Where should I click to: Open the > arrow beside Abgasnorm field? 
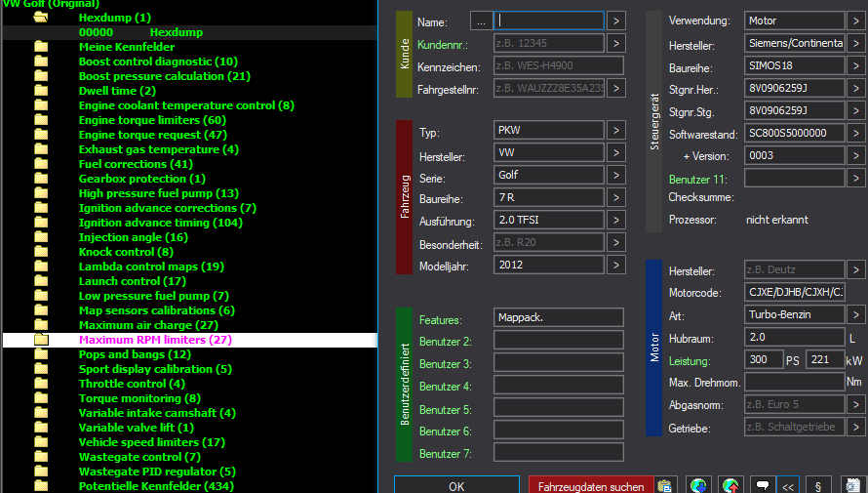click(x=856, y=404)
